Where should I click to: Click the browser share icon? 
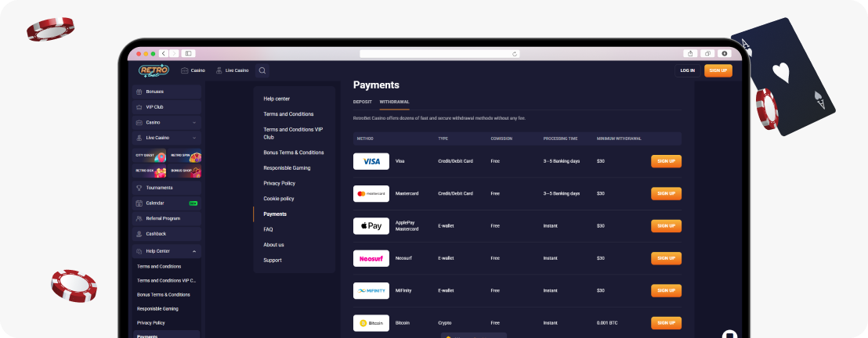(x=690, y=54)
